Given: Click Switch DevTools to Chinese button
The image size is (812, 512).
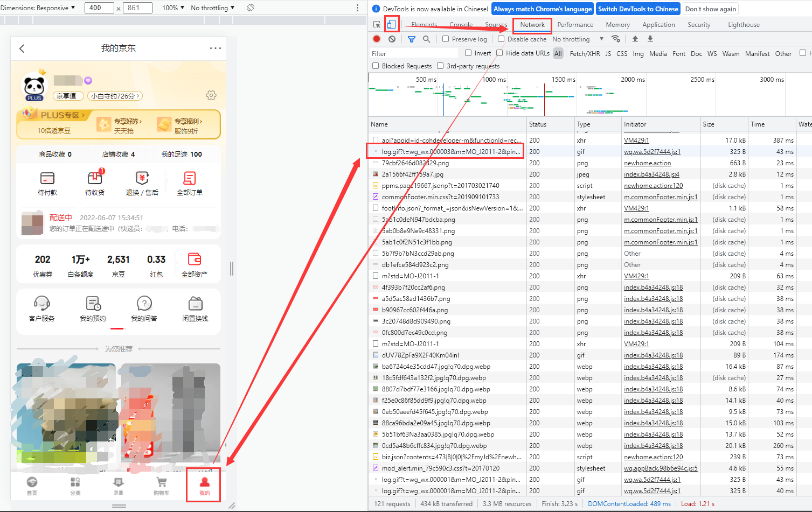Looking at the screenshot, I should coord(638,9).
